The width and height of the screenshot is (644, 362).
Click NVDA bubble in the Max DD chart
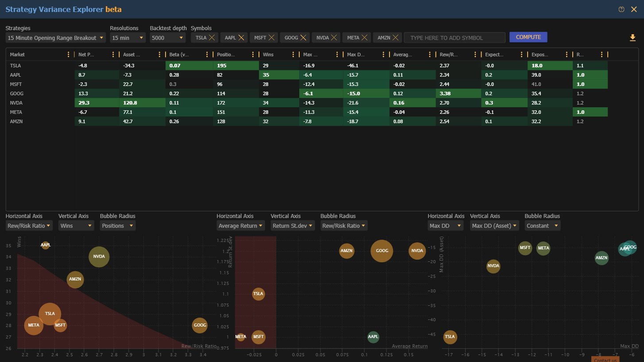[493, 266]
